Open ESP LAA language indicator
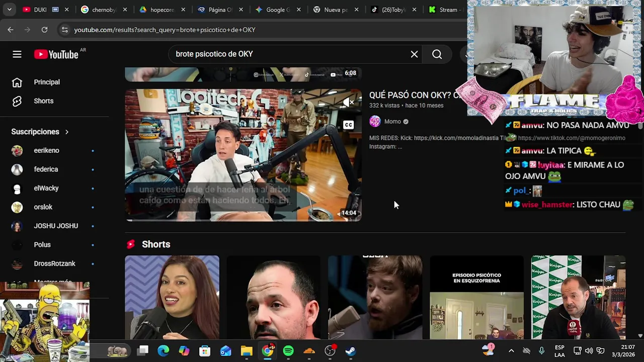644x362 pixels. 559,351
